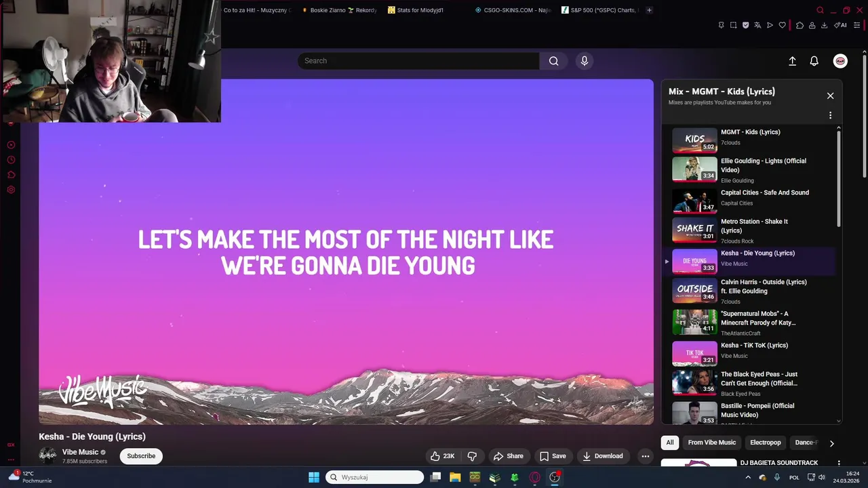Select the Dance filter chip

(806, 443)
